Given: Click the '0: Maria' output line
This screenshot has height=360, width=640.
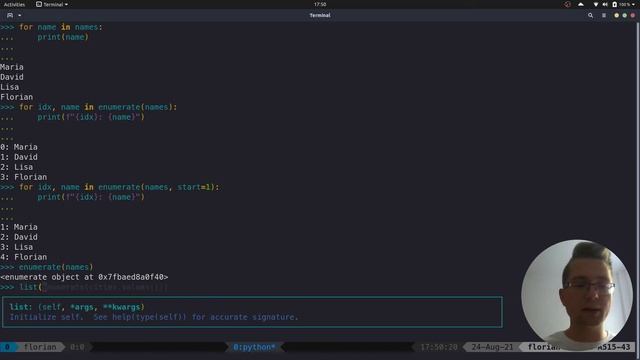Looking at the screenshot, I should (19, 147).
